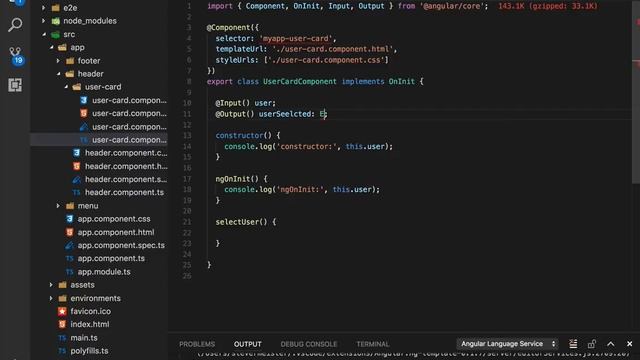Open app.component.html file
The image size is (640, 360).
[x=116, y=232]
